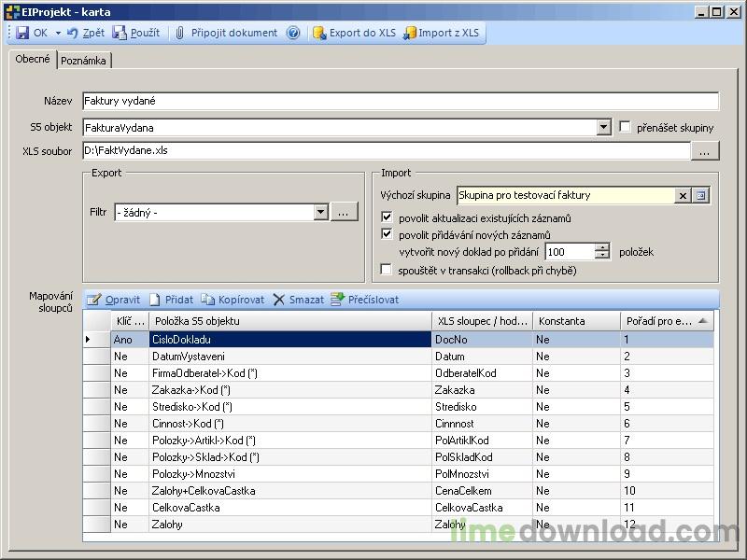
Task: Open the Výchozí skupina selection list icon
Action: click(701, 195)
